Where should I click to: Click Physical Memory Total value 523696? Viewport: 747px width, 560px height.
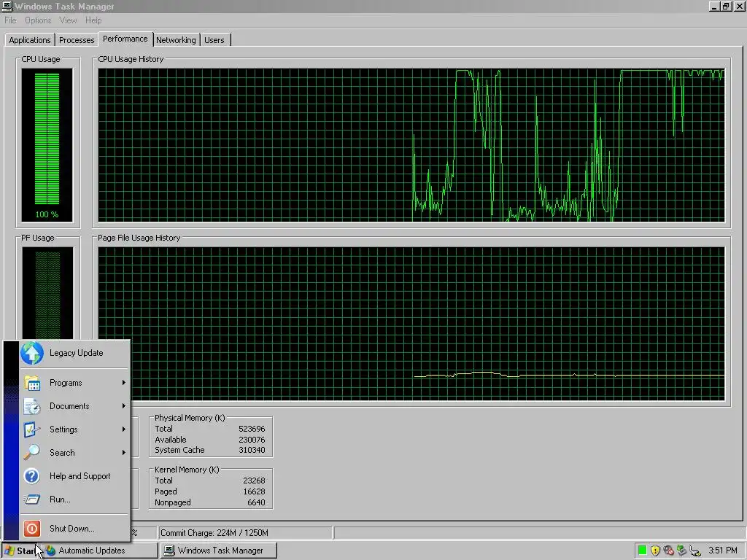click(x=252, y=429)
